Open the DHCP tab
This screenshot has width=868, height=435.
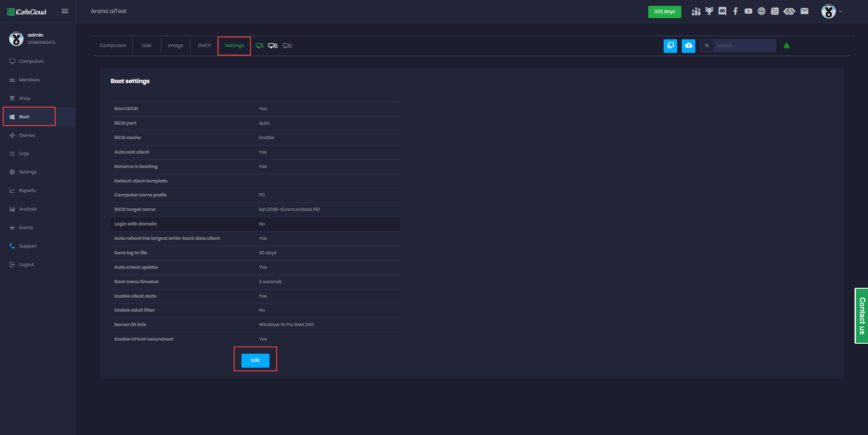coord(204,45)
